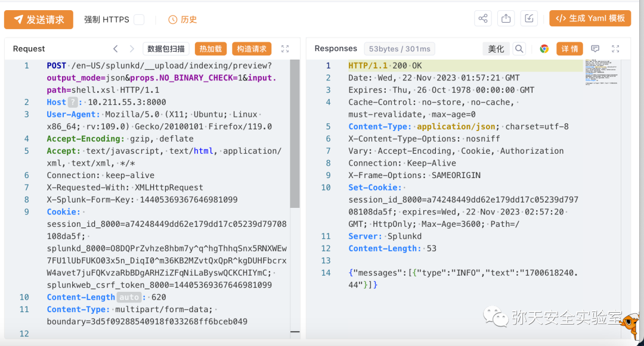644x346 pixels.
Task: Click the Content-Type multipart/form-data header
Action: 147,315
